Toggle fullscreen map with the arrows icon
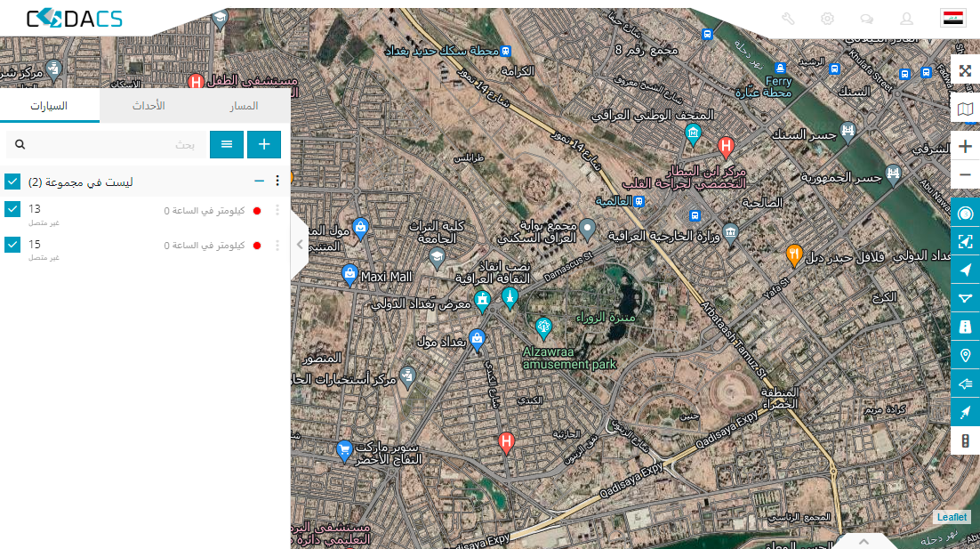 coord(965,70)
